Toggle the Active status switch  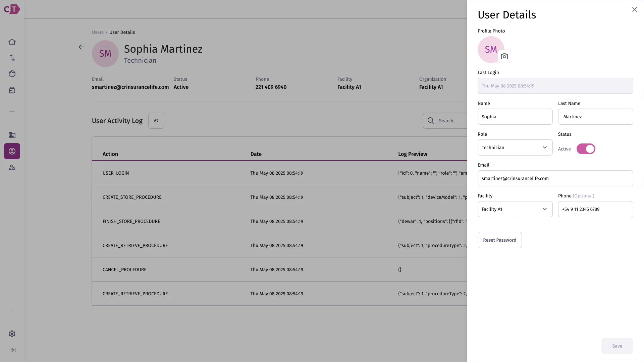[x=586, y=149]
